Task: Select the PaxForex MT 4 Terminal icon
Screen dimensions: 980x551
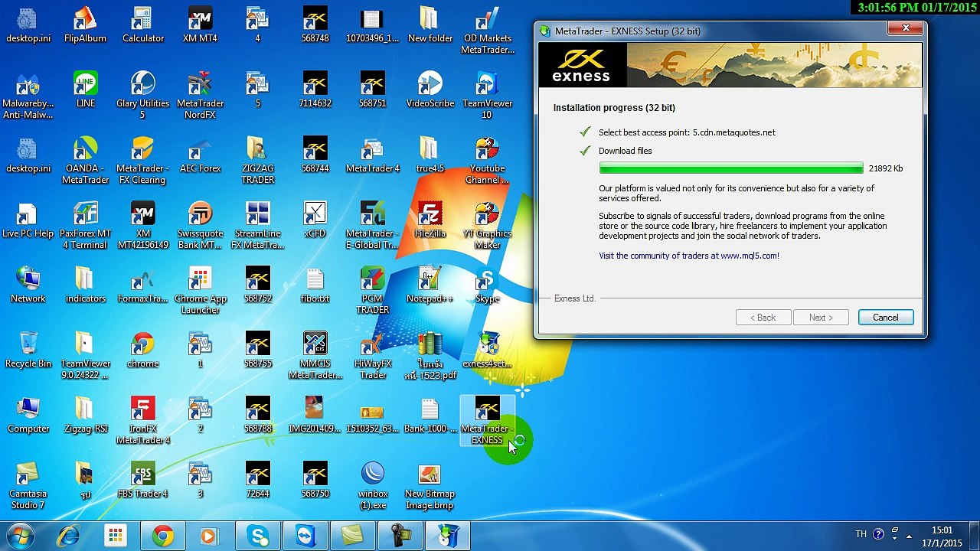Action: (x=86, y=226)
